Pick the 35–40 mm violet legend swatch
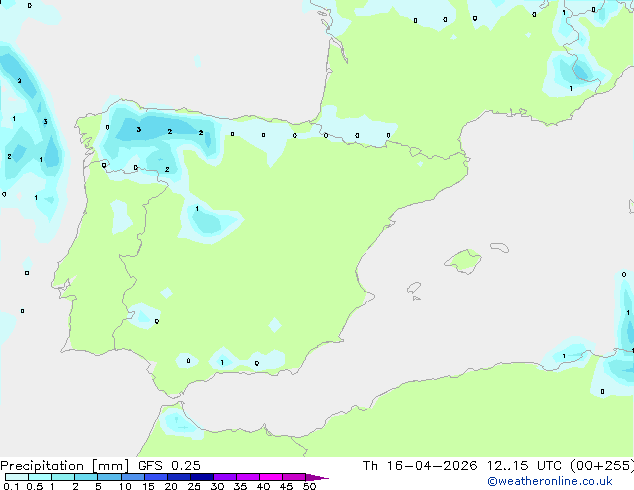 tap(248, 477)
